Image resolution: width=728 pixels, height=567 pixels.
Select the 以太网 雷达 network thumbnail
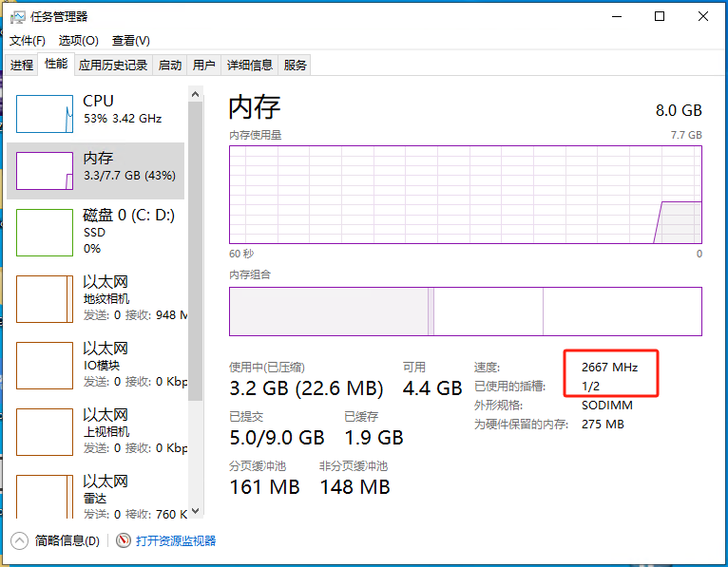coord(45,496)
